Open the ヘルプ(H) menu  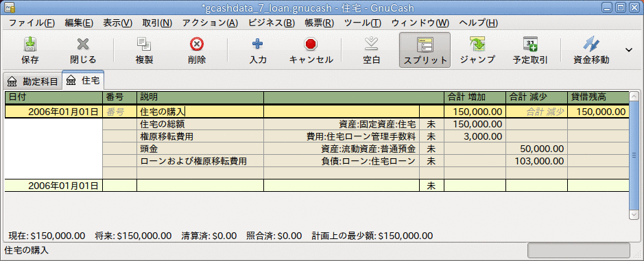point(478,23)
